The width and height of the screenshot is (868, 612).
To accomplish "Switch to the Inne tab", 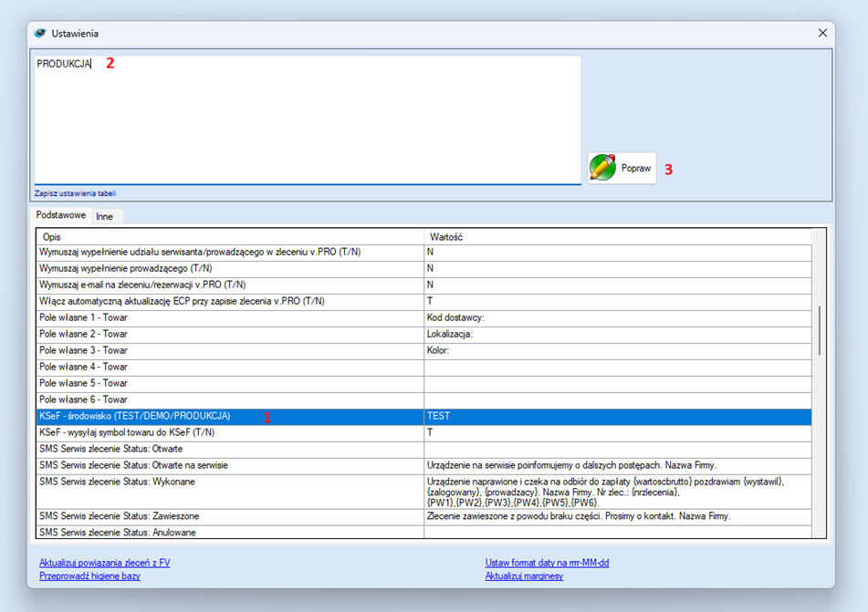I will point(105,216).
